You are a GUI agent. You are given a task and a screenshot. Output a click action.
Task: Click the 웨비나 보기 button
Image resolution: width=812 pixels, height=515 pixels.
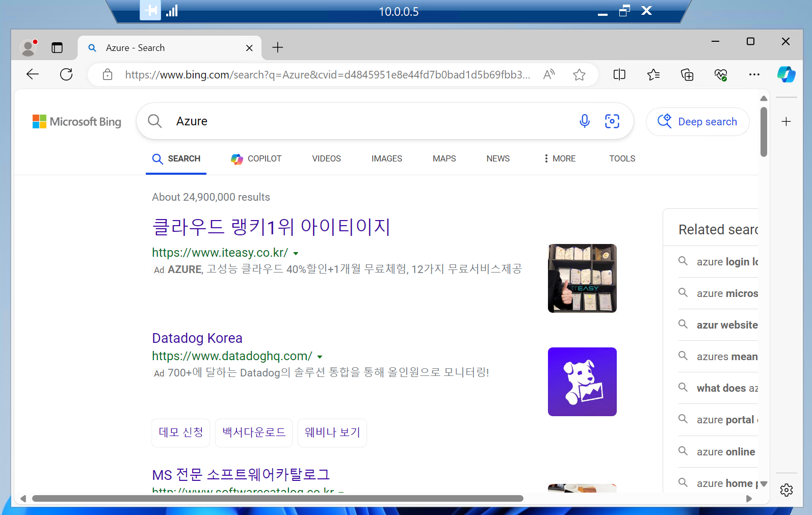[332, 432]
